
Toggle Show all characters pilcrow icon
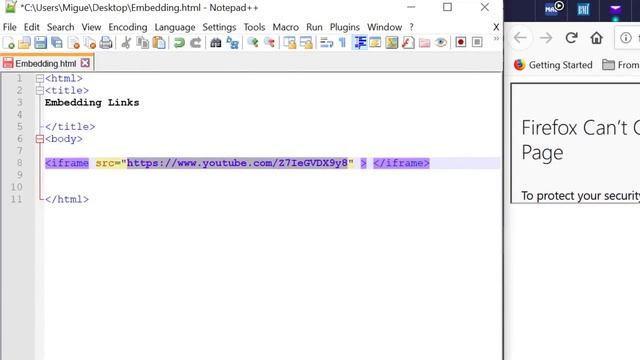click(342, 42)
